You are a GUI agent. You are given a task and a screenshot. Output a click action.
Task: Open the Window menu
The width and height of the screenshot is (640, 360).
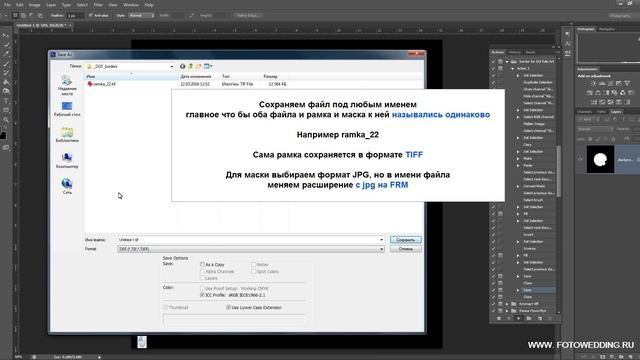point(131,5)
